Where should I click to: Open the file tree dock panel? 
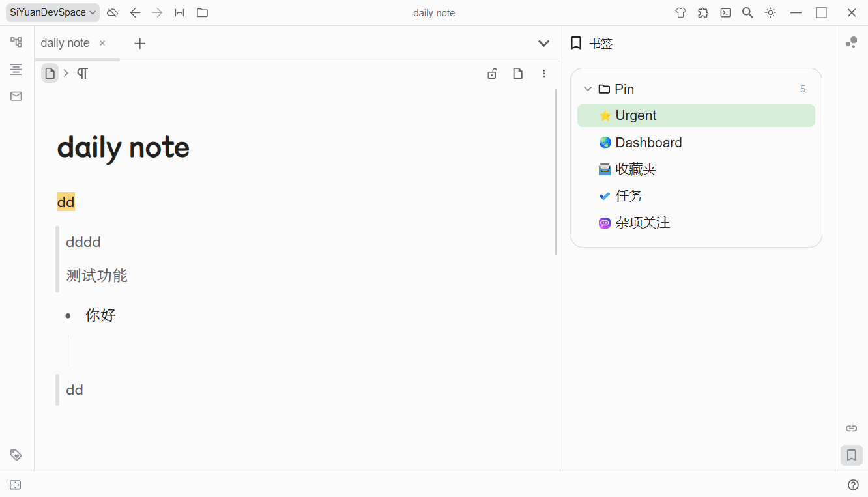(x=16, y=42)
